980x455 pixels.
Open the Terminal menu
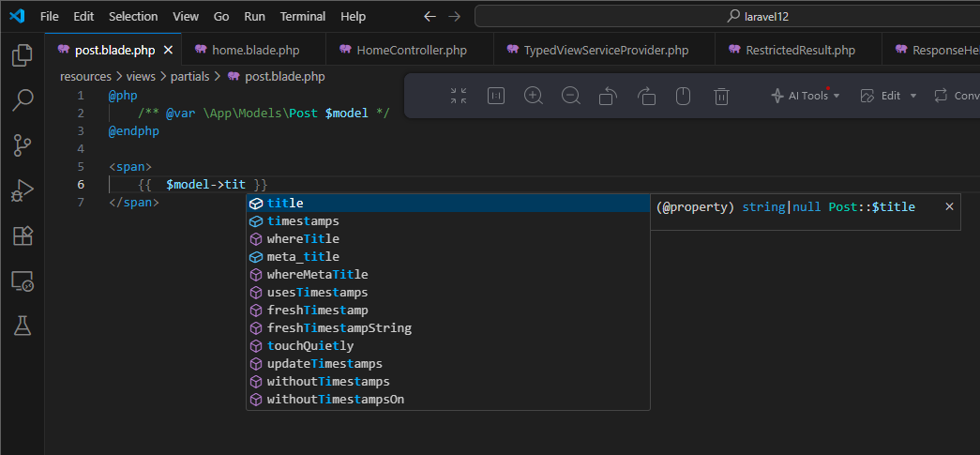point(303,17)
